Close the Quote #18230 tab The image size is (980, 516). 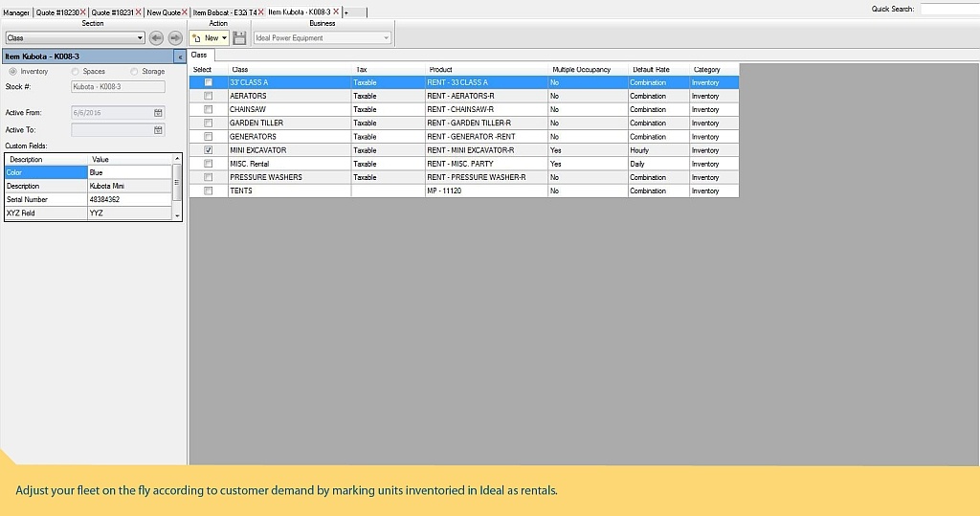83,12
